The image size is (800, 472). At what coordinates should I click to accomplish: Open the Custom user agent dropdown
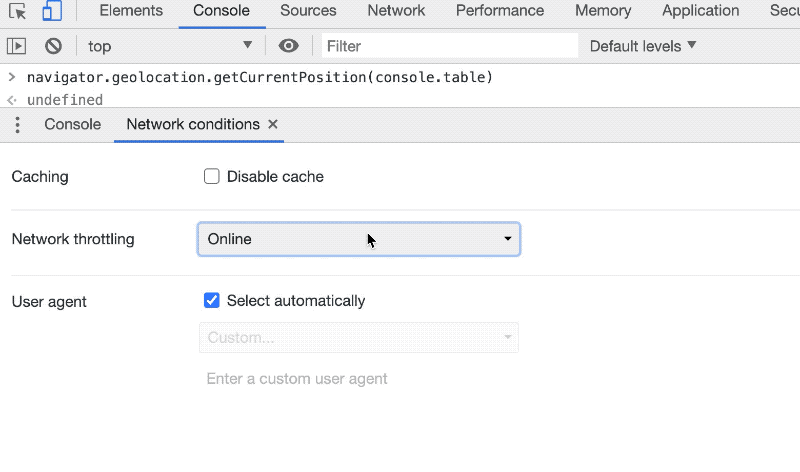tap(359, 338)
